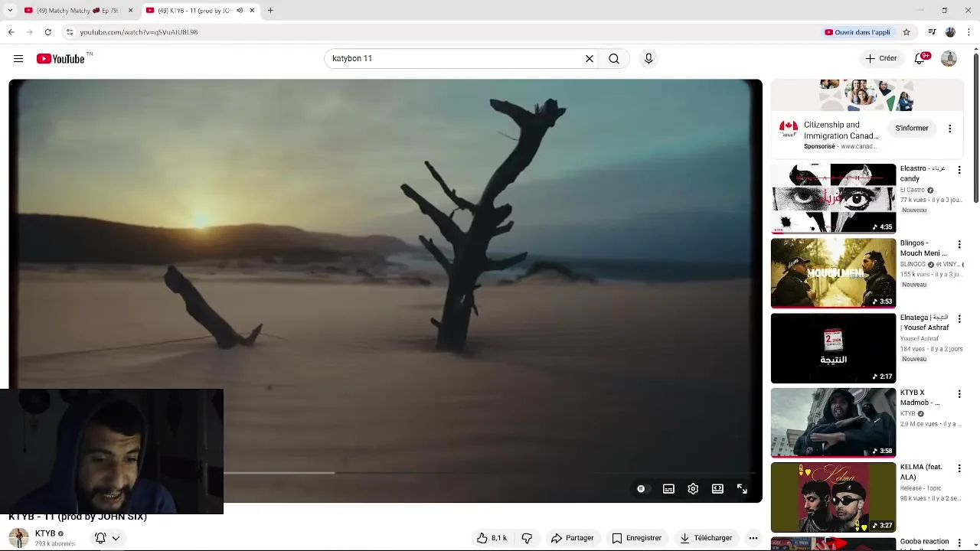Close the Matchy Matchy tab
This screenshot has width=980, height=551.
click(x=130, y=11)
